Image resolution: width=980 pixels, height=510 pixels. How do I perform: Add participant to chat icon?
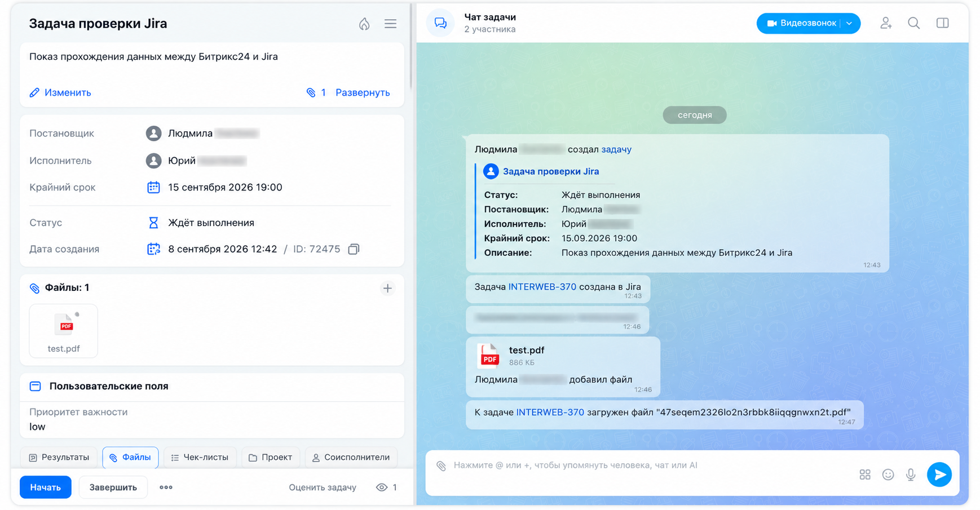coord(886,23)
